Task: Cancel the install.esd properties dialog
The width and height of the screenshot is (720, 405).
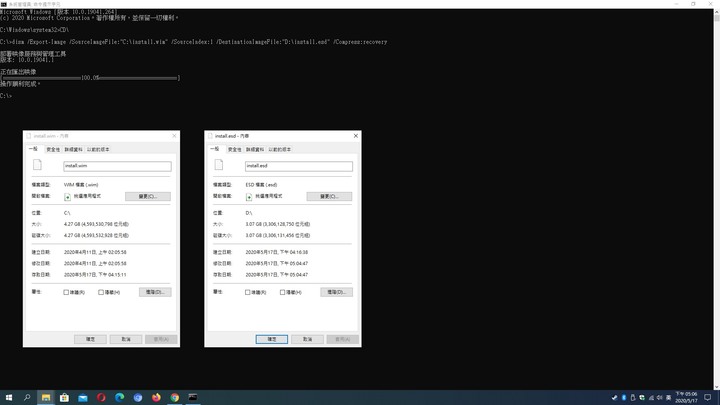Action: 307,339
